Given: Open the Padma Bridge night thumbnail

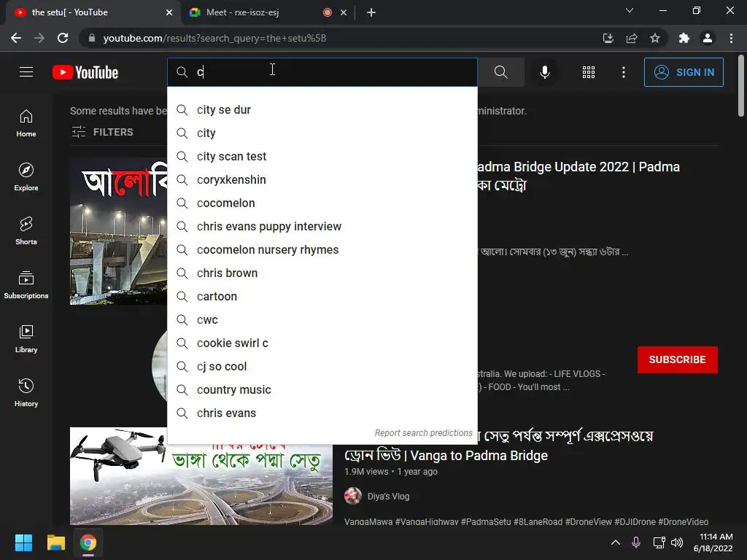Looking at the screenshot, I should (118, 231).
